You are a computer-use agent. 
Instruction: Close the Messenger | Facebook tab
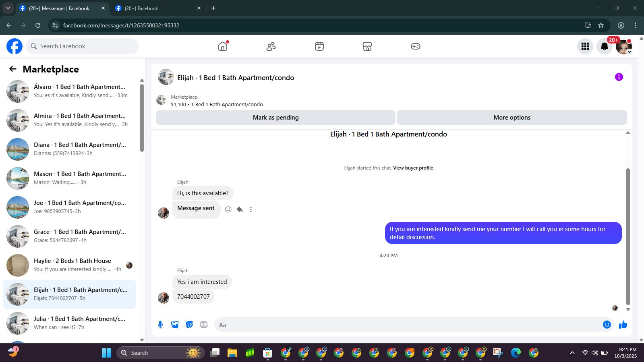[x=103, y=8]
